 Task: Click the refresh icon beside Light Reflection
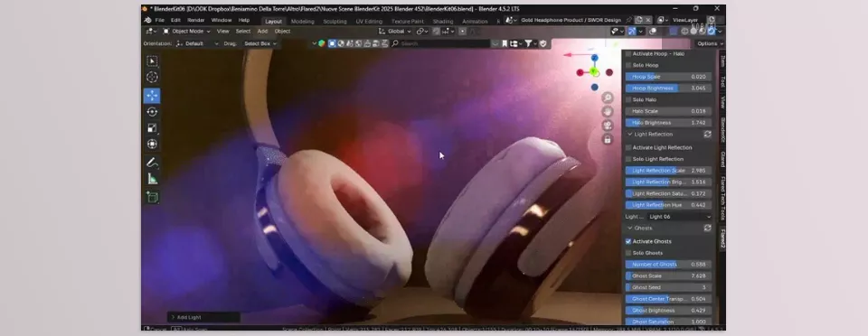(707, 135)
